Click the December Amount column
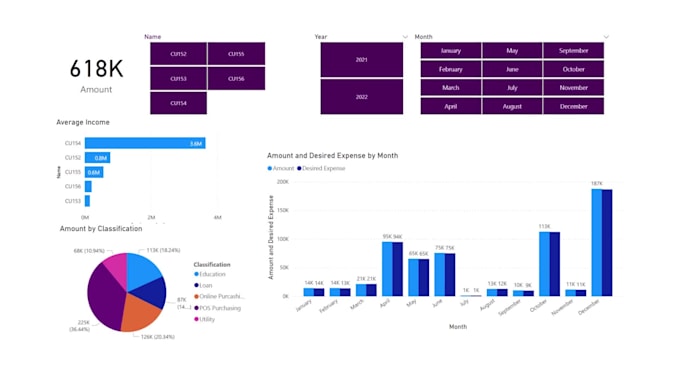680x383 pixels. (597, 243)
